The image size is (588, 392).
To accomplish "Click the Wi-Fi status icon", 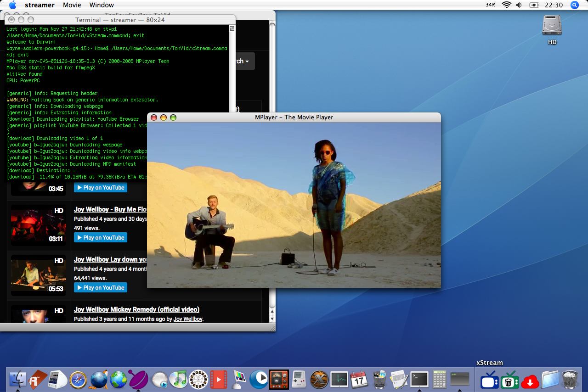I will coord(507,5).
